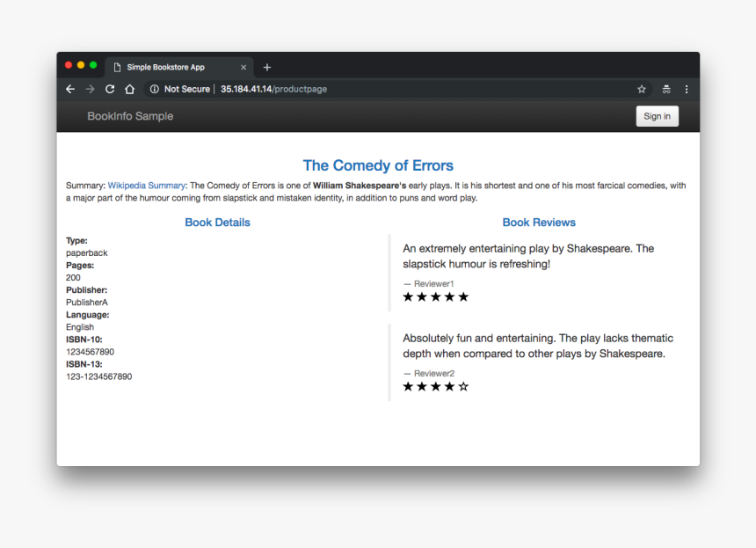Click the empty fifth star of Reviewer2
Image resolution: width=756 pixels, height=548 pixels.
click(x=464, y=386)
